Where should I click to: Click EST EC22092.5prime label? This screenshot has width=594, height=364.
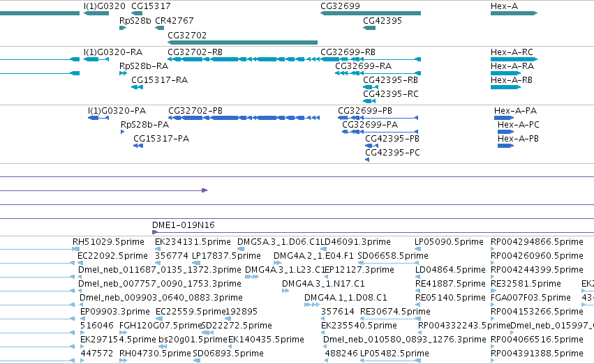pyautogui.click(x=112, y=255)
